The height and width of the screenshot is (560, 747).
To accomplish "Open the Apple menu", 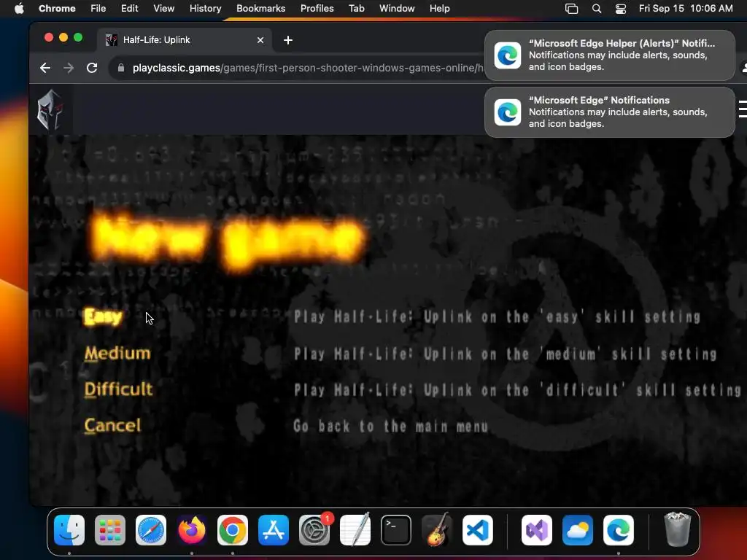I will (19, 9).
